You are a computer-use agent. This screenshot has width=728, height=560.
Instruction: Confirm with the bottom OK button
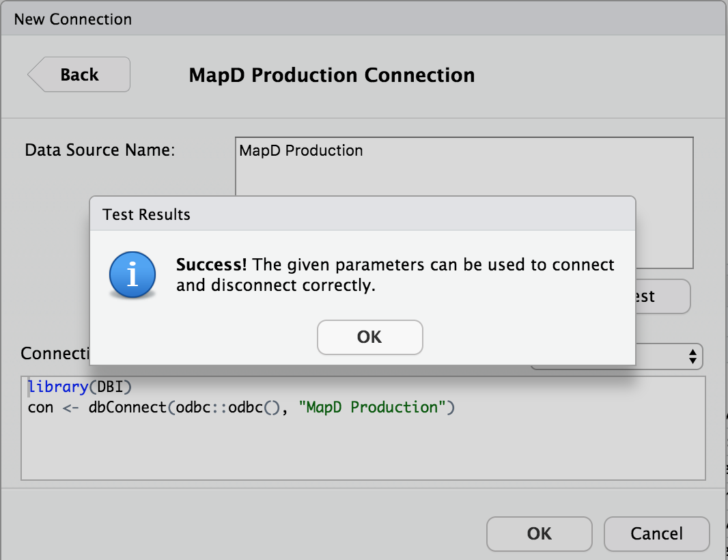(539, 533)
